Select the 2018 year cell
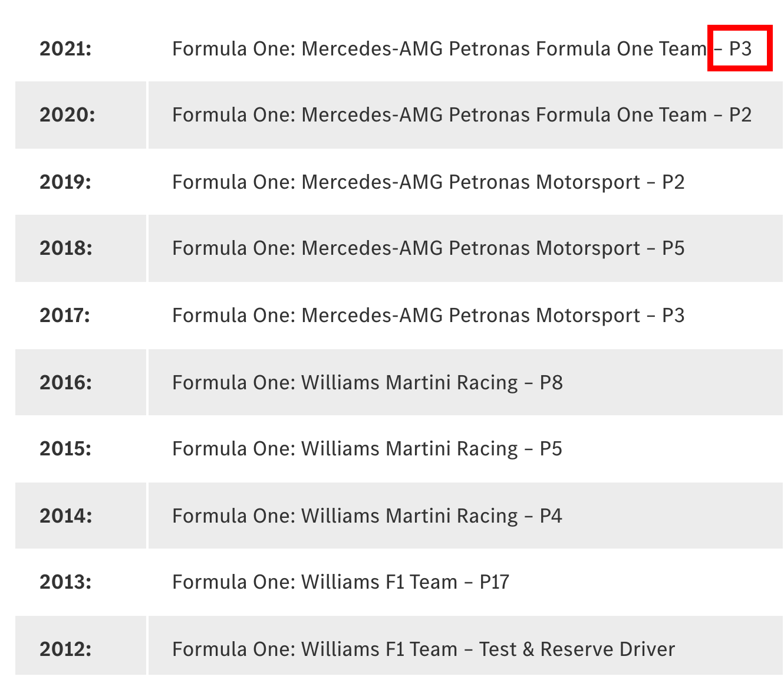The width and height of the screenshot is (784, 676). pyautogui.click(x=66, y=248)
